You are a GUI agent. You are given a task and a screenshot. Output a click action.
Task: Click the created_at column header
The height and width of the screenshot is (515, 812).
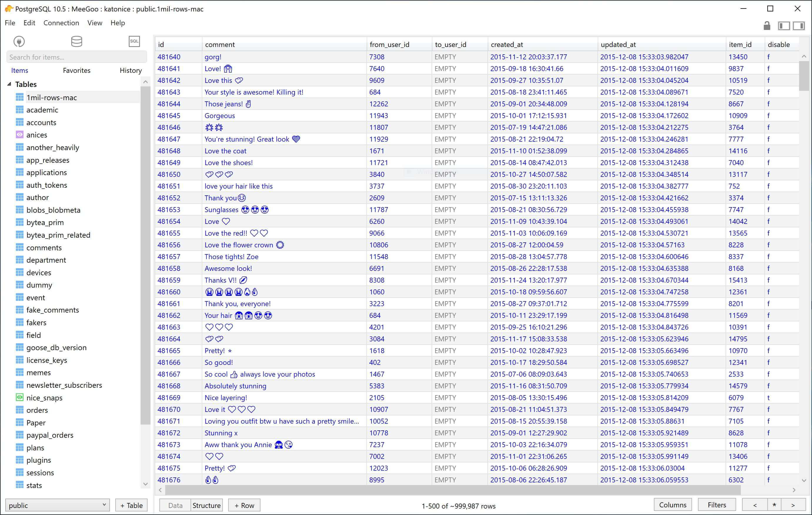coord(543,44)
